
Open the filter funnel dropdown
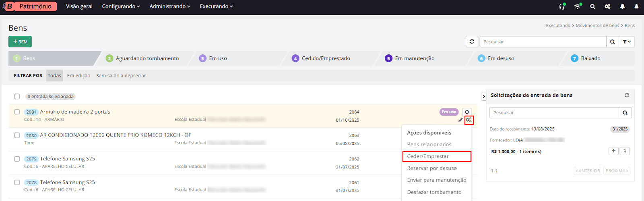(x=627, y=41)
